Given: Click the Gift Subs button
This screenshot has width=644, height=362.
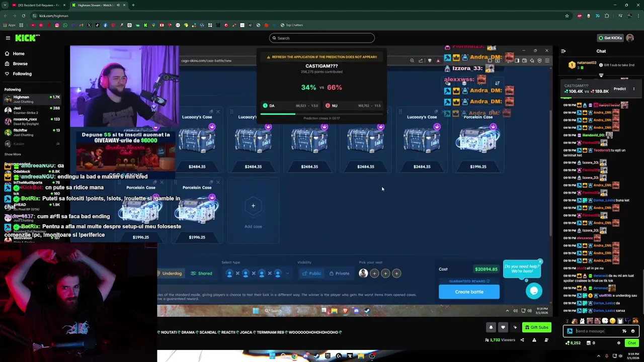Looking at the screenshot, I should click(537, 327).
